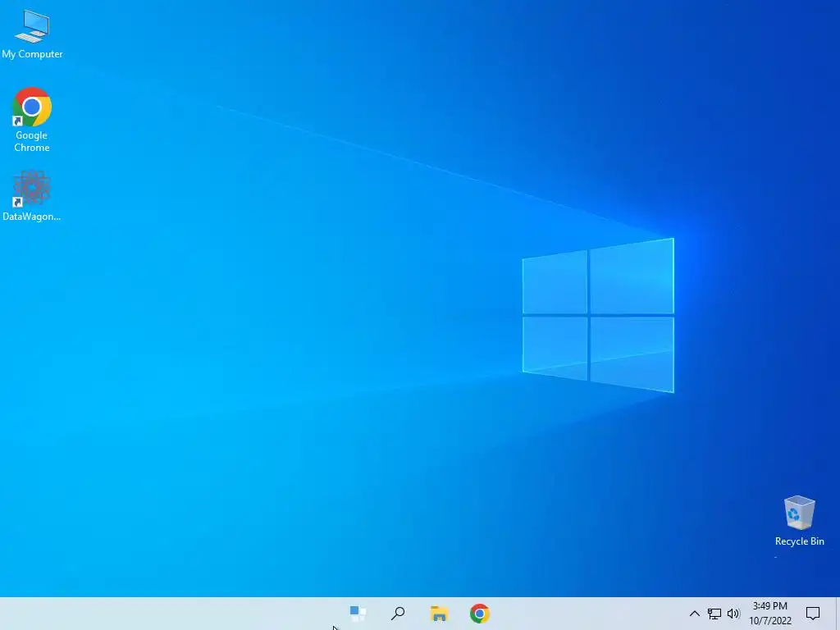Select the Google Chrome desktop shortcut
Image resolution: width=840 pixels, height=630 pixels.
pos(32,120)
